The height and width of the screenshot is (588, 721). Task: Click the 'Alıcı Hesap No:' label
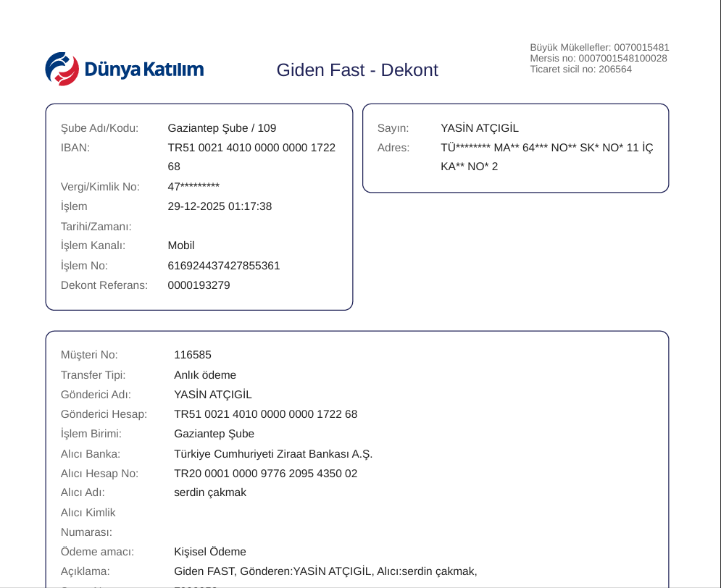[x=99, y=474]
